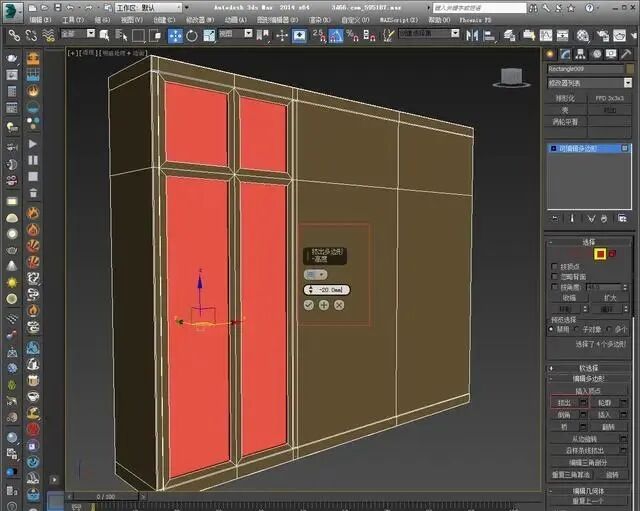640x511 pixels.
Task: Open the Motion panel tab icon
Action: (597, 54)
